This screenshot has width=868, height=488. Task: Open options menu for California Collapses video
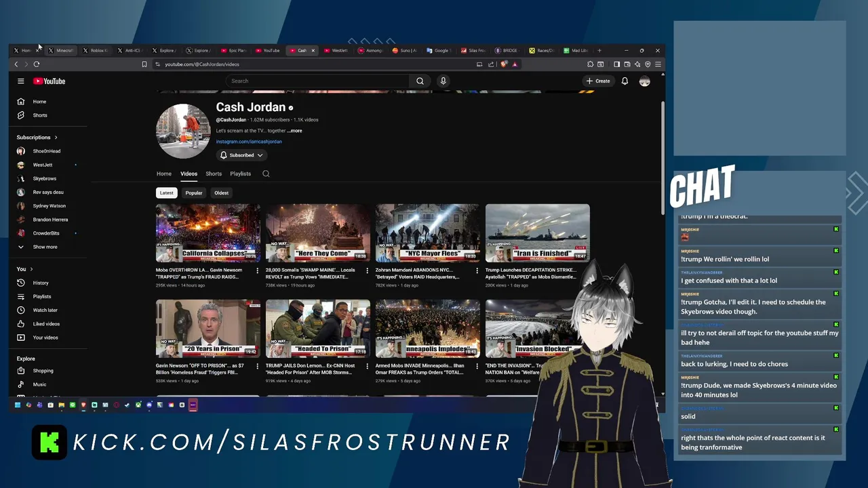256,270
